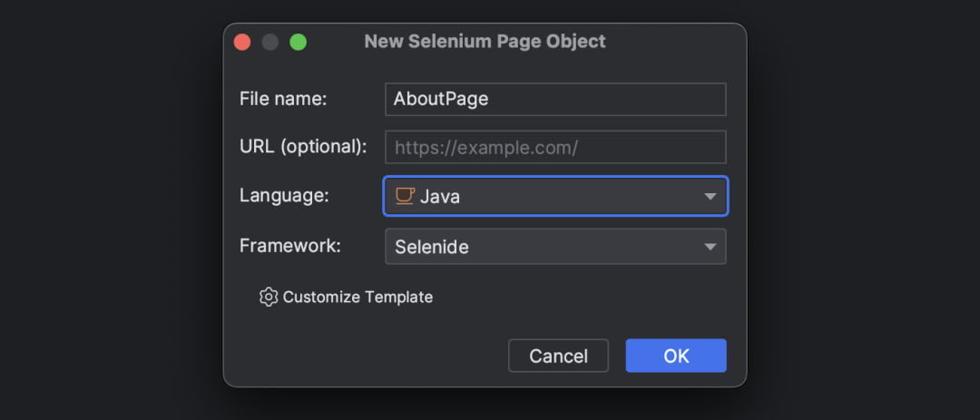Click the File name input field
The image size is (980, 420).
(x=555, y=100)
